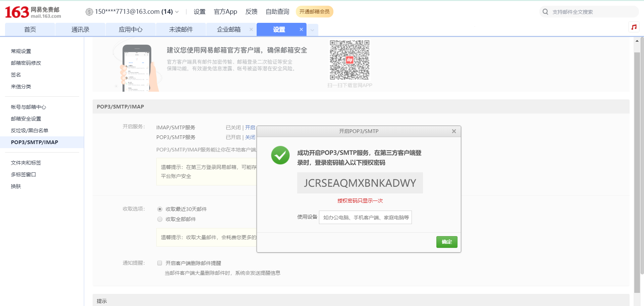Expand the account dropdown next to email address
Viewport: 644px width, 306px height.
point(177,12)
